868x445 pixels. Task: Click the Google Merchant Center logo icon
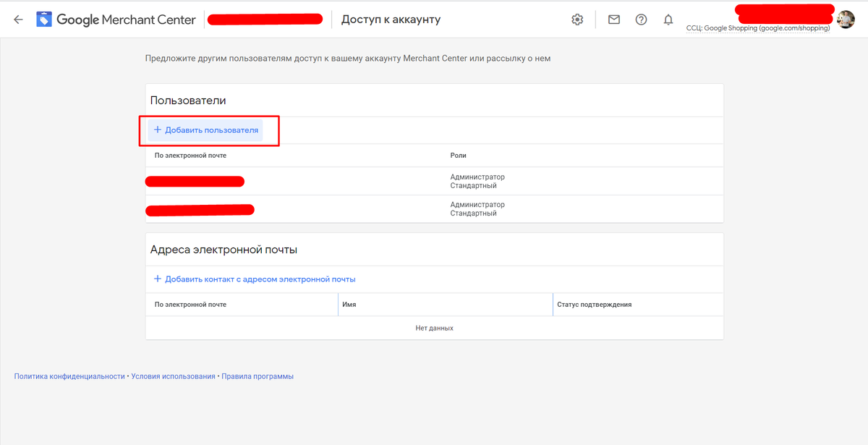[x=44, y=19]
